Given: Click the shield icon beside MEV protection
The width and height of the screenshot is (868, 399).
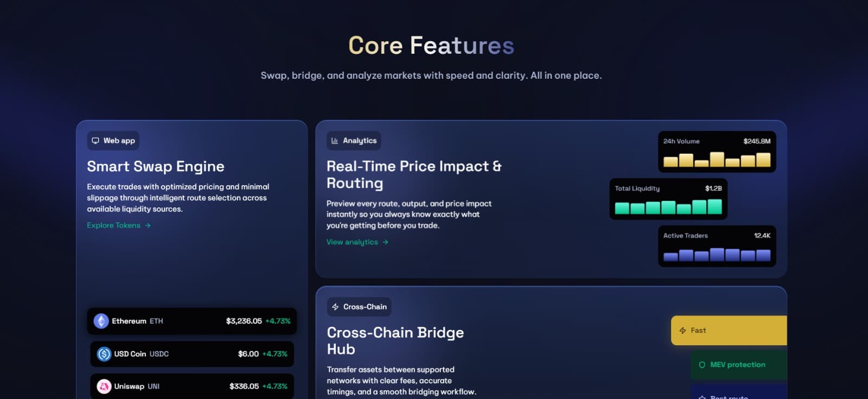Looking at the screenshot, I should 702,365.
